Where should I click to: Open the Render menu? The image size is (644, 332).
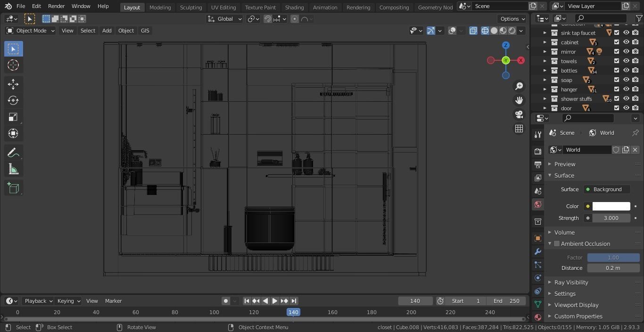[x=56, y=6]
